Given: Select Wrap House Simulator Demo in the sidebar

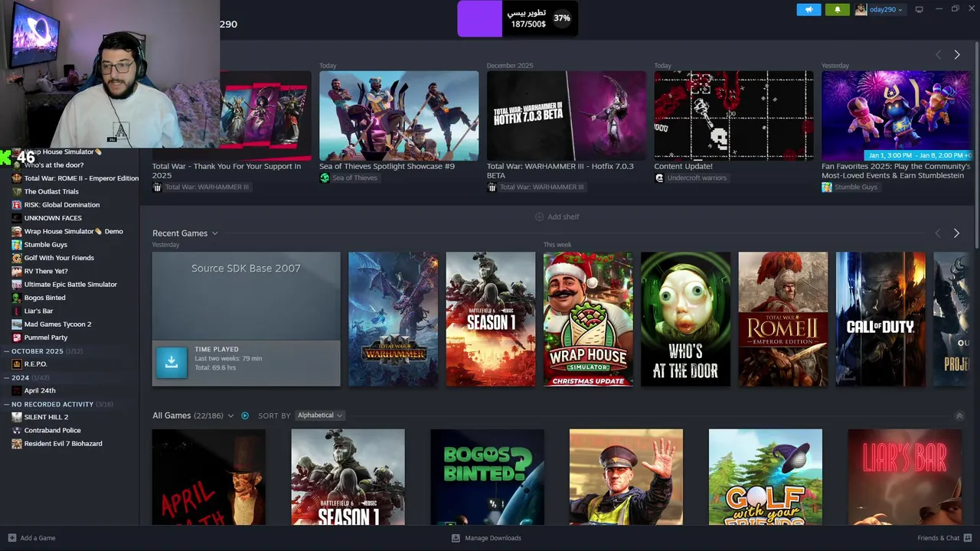Looking at the screenshot, I should click(73, 231).
